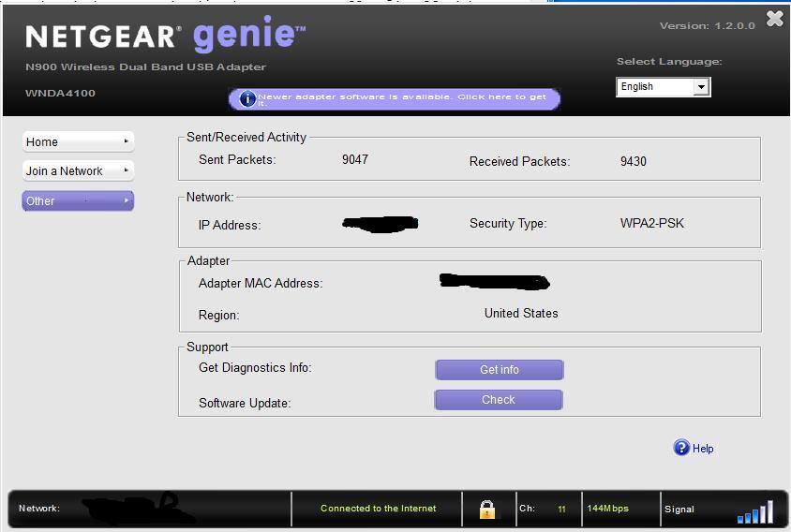Click the info icon in the update banner

coord(247,99)
